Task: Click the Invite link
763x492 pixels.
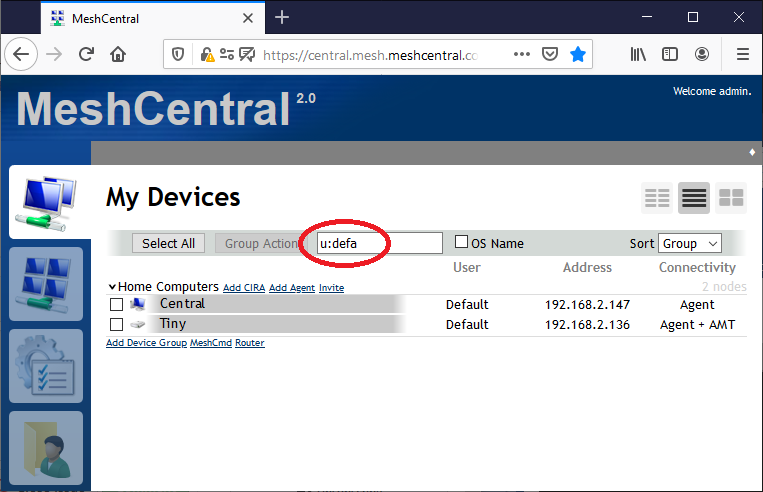Action: point(331,288)
